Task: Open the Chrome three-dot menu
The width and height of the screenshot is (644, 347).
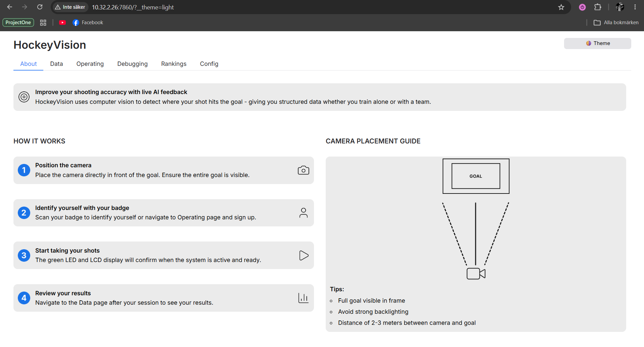Action: click(x=635, y=7)
